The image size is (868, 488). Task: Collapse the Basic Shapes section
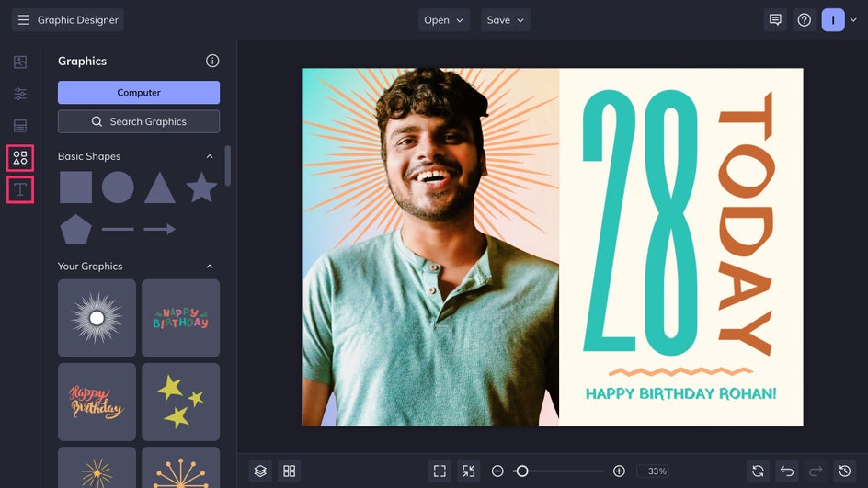click(x=210, y=156)
